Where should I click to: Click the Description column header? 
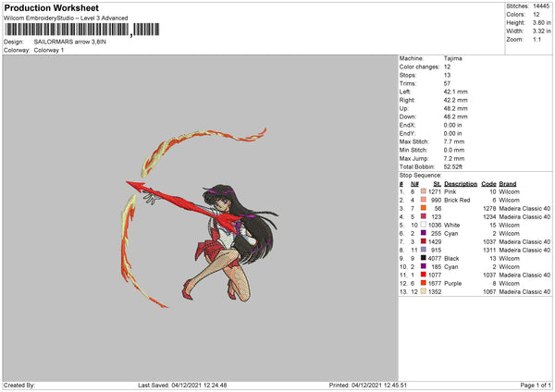click(x=461, y=184)
